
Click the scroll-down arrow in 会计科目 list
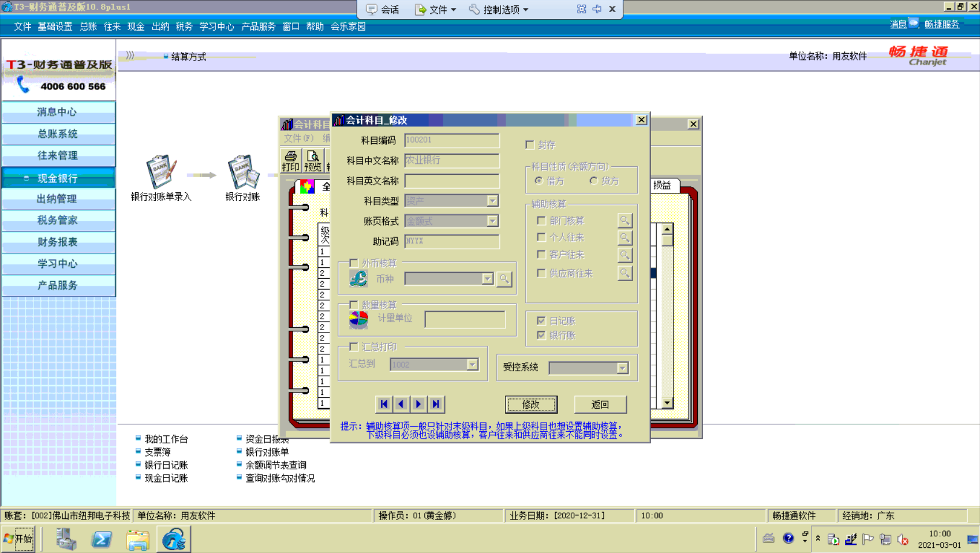tap(667, 403)
